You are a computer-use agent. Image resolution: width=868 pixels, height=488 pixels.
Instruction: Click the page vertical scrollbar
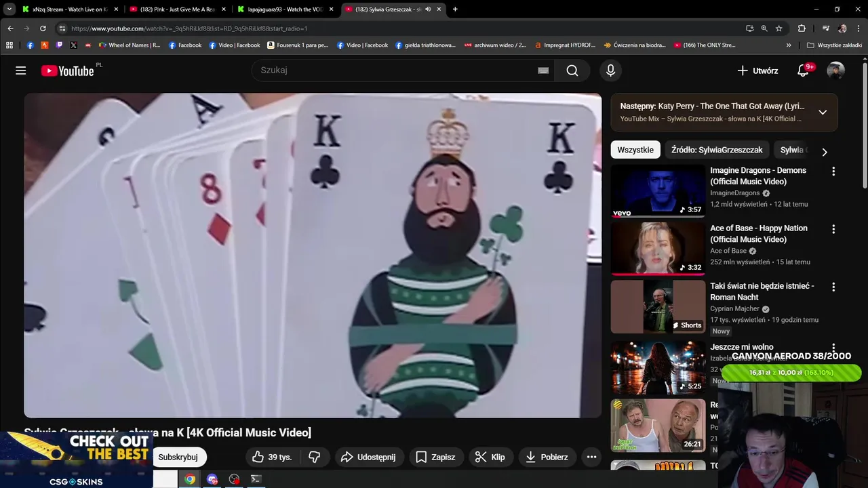(865, 125)
